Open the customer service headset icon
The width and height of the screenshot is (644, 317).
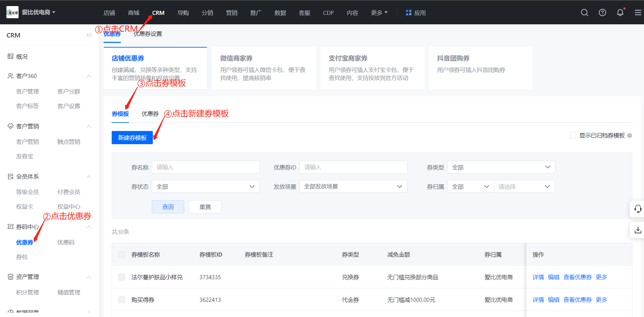(x=638, y=209)
